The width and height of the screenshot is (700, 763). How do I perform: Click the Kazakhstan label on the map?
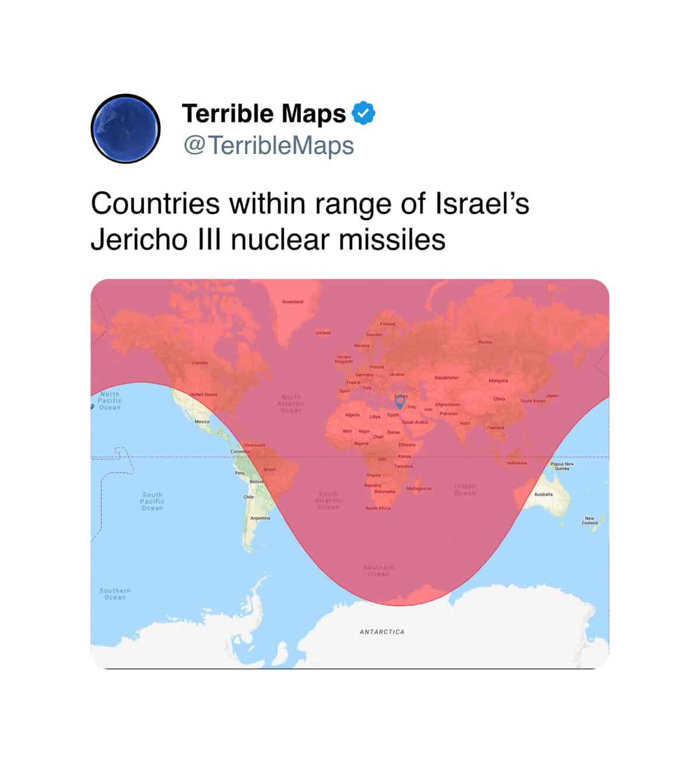(x=447, y=377)
